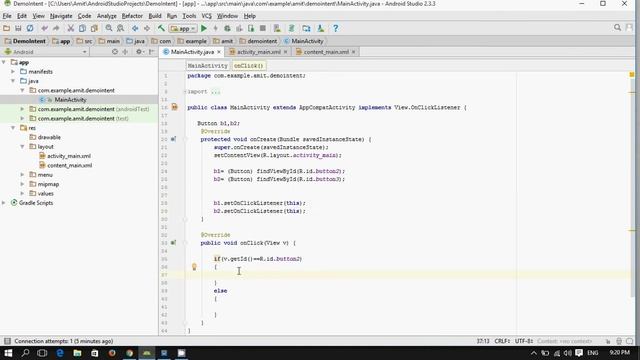Viewport: 640px width, 360px height.
Task: Paste from clipboard using the paste icon
Action: coord(94,28)
